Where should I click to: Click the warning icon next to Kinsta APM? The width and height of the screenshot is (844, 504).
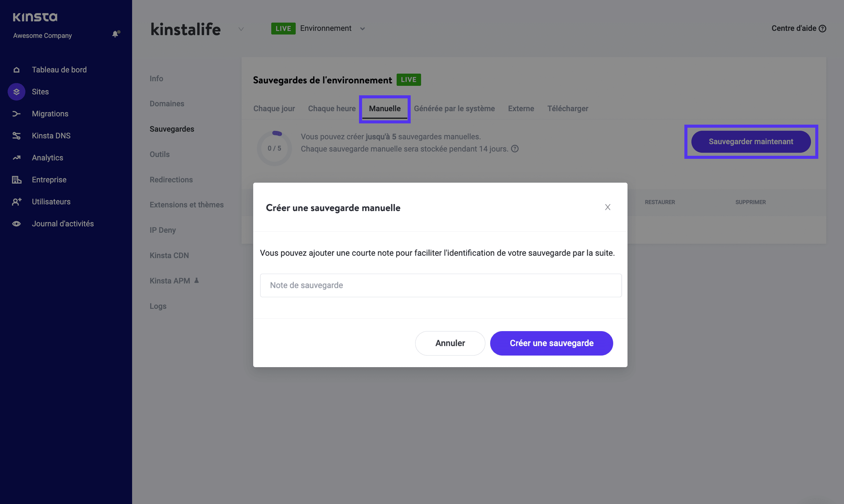[196, 280]
